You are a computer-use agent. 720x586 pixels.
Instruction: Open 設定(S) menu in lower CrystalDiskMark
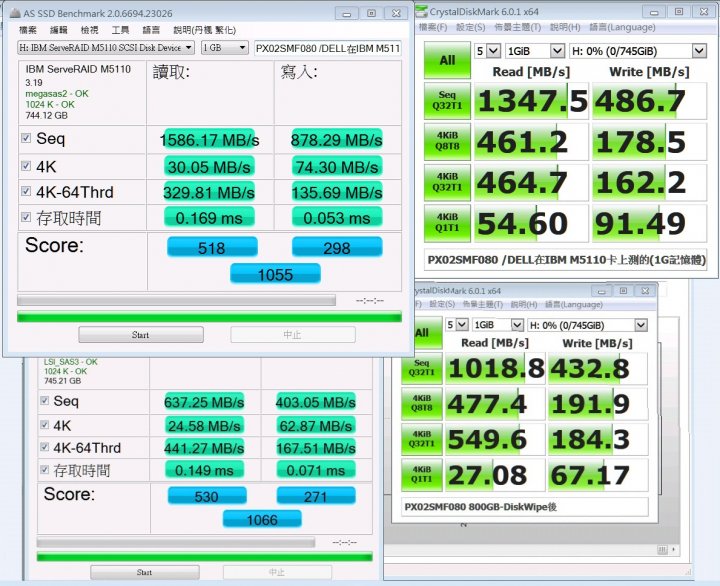click(442, 304)
